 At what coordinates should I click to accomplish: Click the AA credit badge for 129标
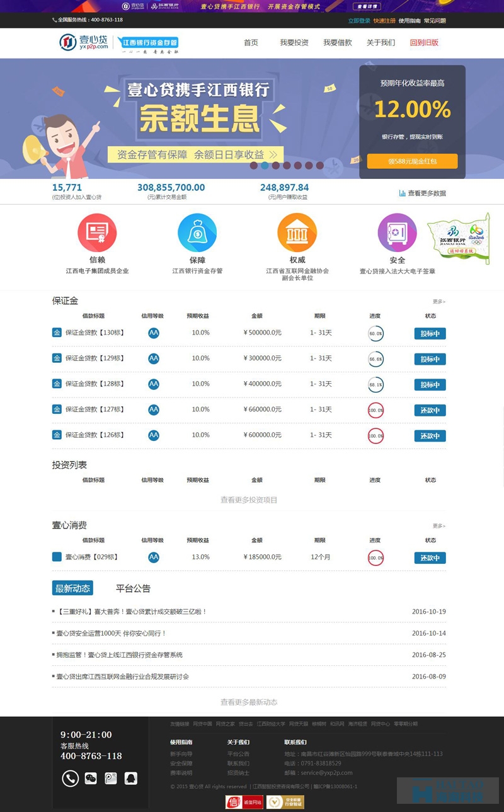click(154, 358)
